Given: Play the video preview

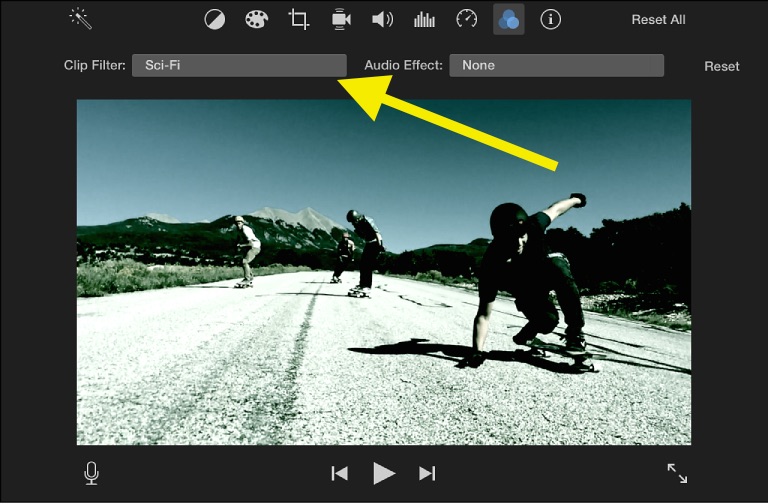Looking at the screenshot, I should click(384, 473).
